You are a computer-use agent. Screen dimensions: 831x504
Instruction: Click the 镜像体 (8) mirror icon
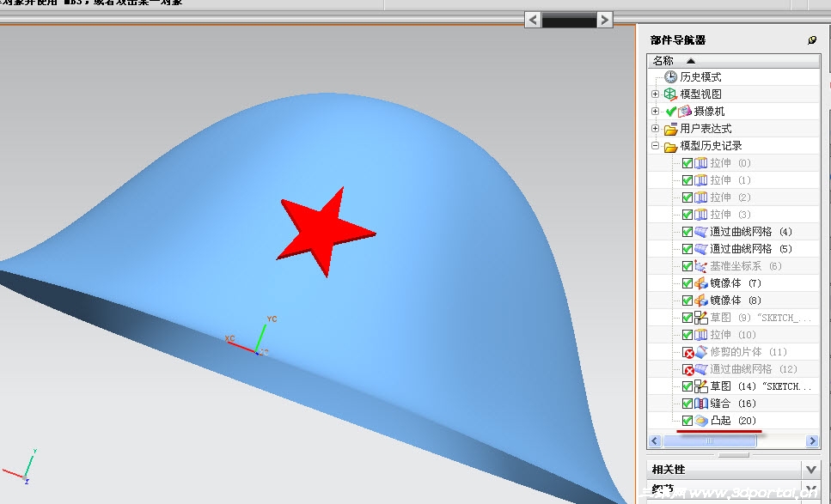701,301
